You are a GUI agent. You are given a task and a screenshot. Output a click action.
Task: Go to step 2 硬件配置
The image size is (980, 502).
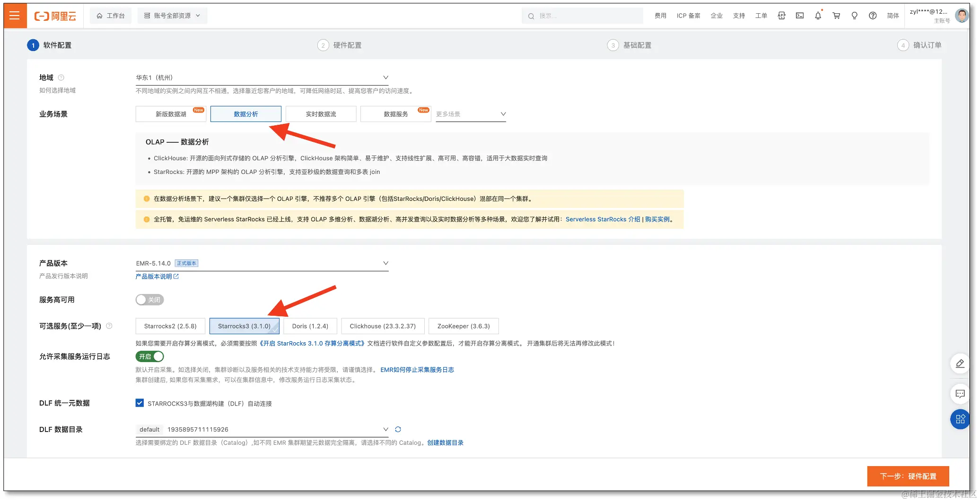pos(340,45)
